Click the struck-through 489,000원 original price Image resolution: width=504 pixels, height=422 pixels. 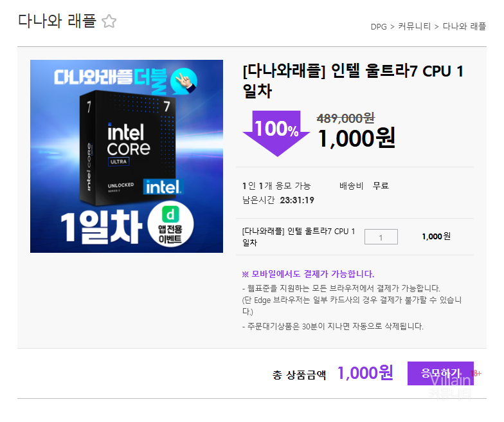(346, 118)
